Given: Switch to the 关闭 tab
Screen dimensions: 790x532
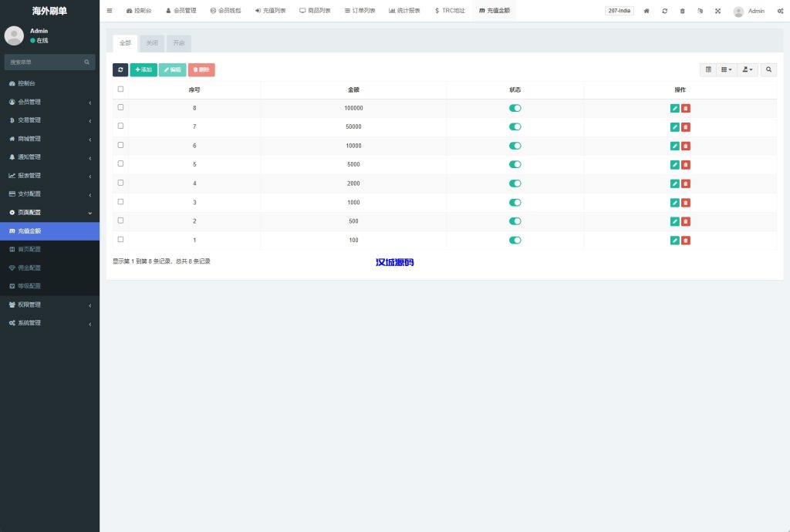Looking at the screenshot, I should coord(152,43).
